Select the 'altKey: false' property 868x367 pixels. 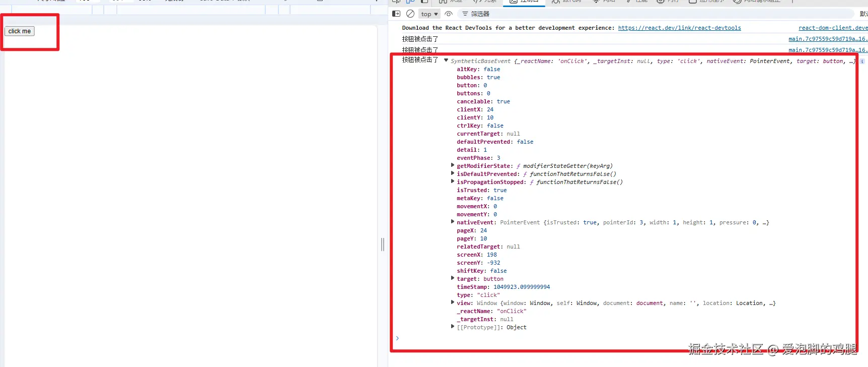478,70
